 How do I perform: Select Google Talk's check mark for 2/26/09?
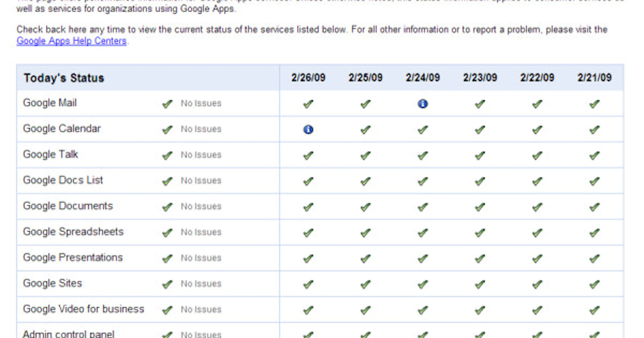point(308,155)
